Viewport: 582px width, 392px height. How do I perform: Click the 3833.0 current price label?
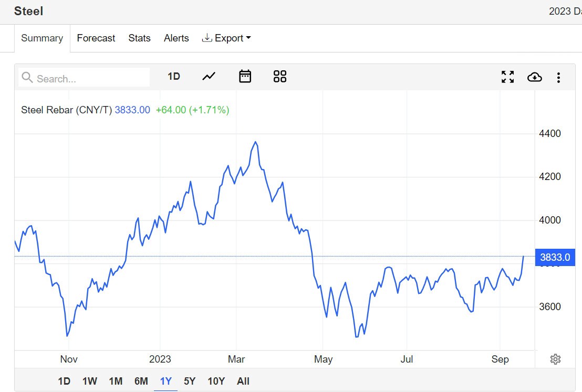[555, 257]
